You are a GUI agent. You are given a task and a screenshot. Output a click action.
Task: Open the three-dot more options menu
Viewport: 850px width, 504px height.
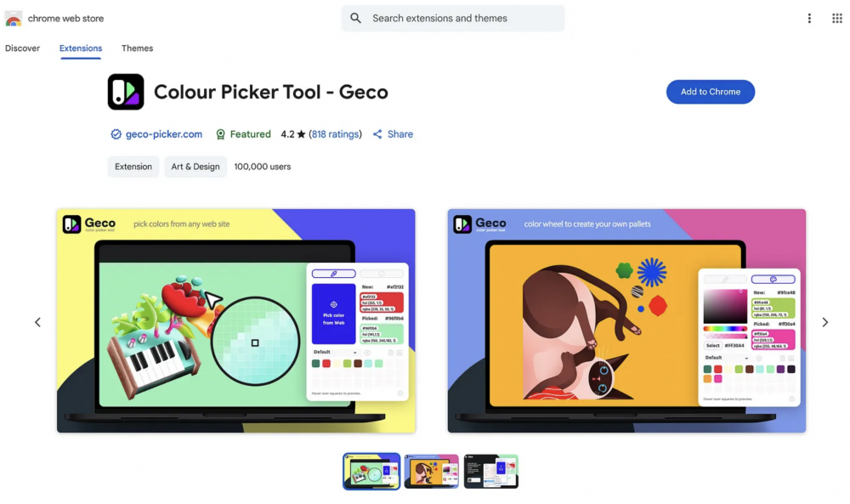click(x=809, y=19)
